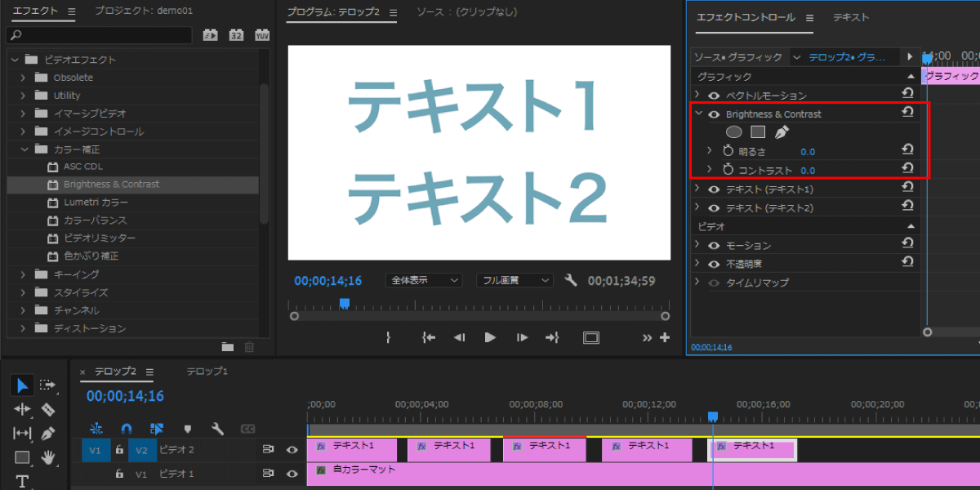Go to In point
The image size is (980, 490).
point(428,337)
